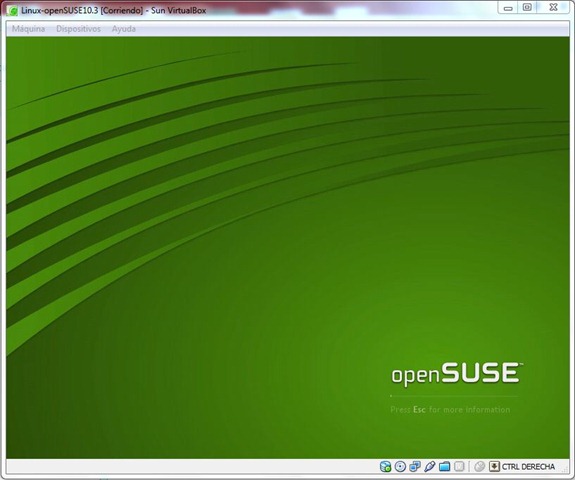Click the window title 'Linux-openSUSE10.3 [Corriendo]'
This screenshot has height=480, width=575.
pyautogui.click(x=82, y=11)
